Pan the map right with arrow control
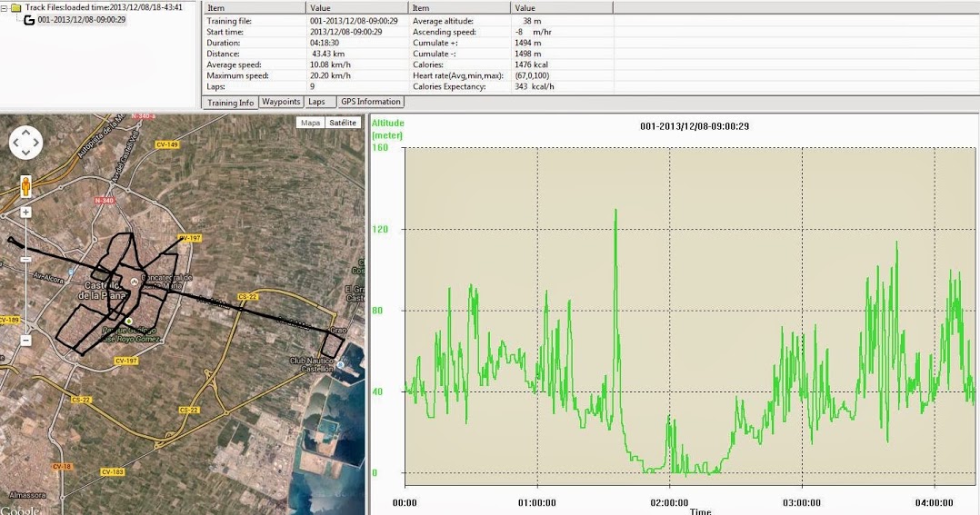This screenshot has width=980, height=515. (x=36, y=143)
